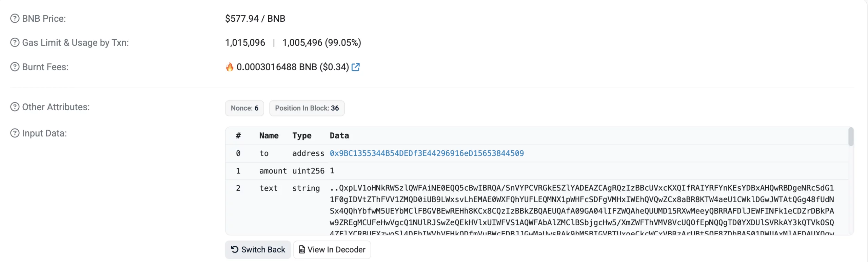Click the $577.94 BNB price value
Viewport: 868px width, 262px height.
(255, 18)
